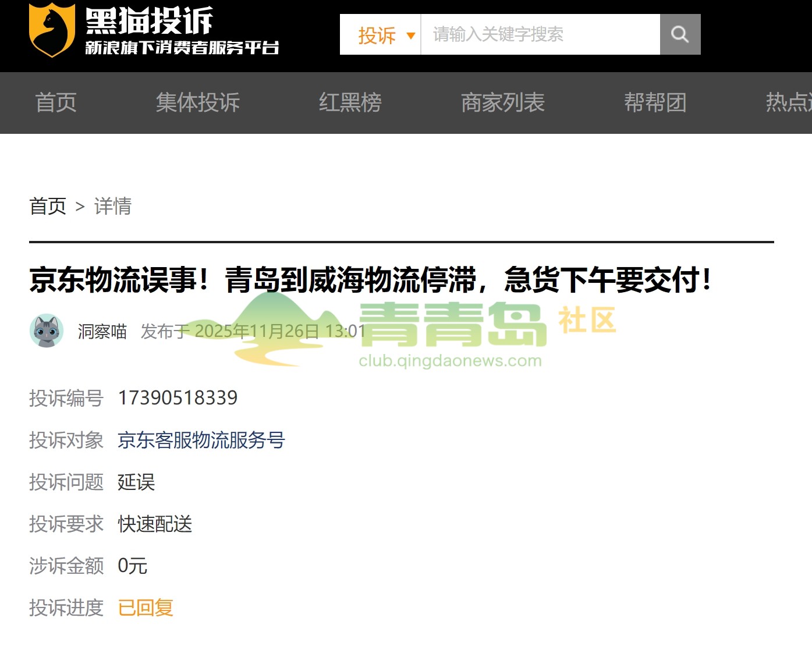
Task: Click the 已回复 complaint progress status
Action: click(x=146, y=608)
